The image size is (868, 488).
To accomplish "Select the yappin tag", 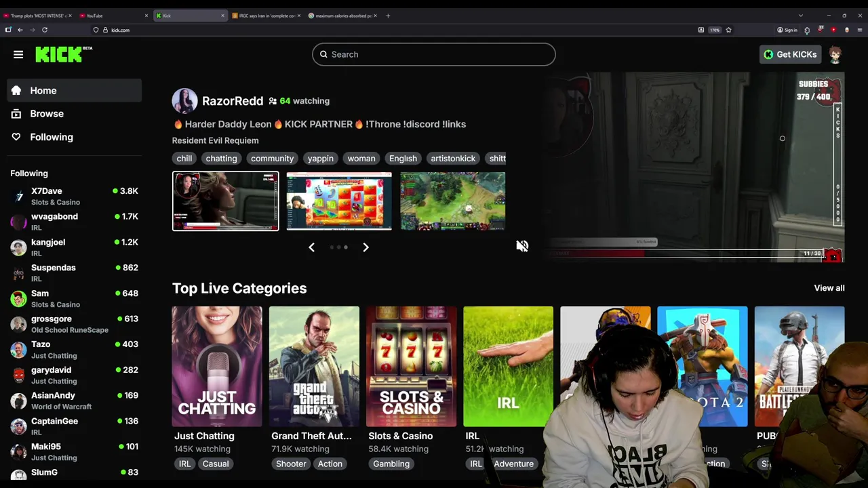I will [320, 159].
